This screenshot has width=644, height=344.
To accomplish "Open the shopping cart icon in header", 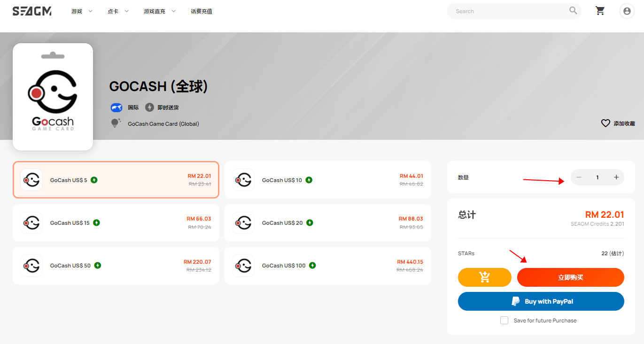I will [600, 11].
